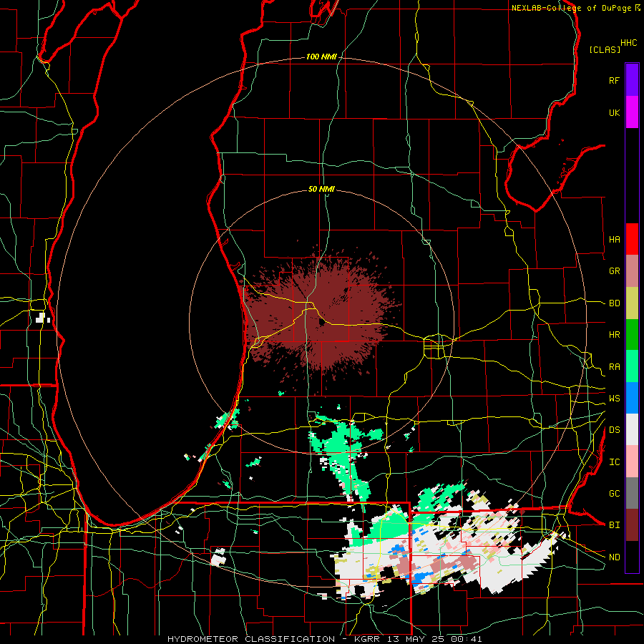Viewport: 644px width, 644px height.
Task: Click the RF purple legend swatch
Action: coord(632,80)
